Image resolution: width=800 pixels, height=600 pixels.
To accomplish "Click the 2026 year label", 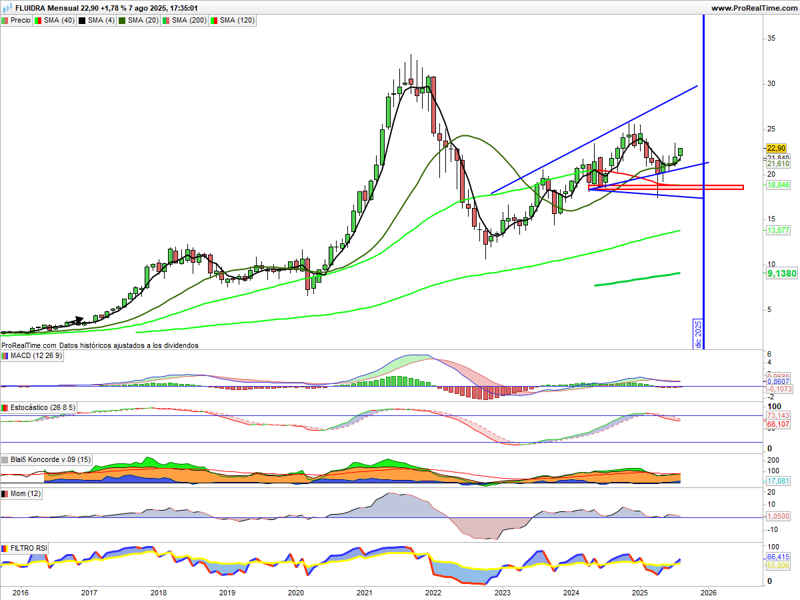I will pyautogui.click(x=709, y=593).
